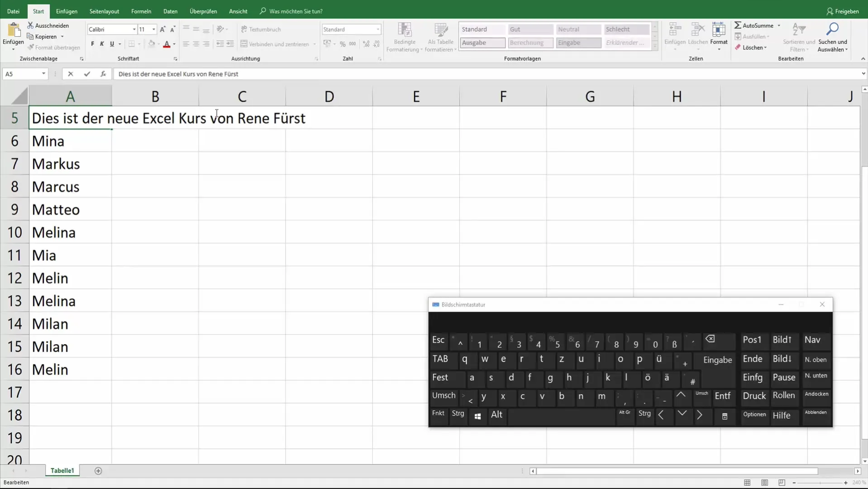Click the percent style icon
This screenshot has width=868, height=489.
[x=343, y=44]
